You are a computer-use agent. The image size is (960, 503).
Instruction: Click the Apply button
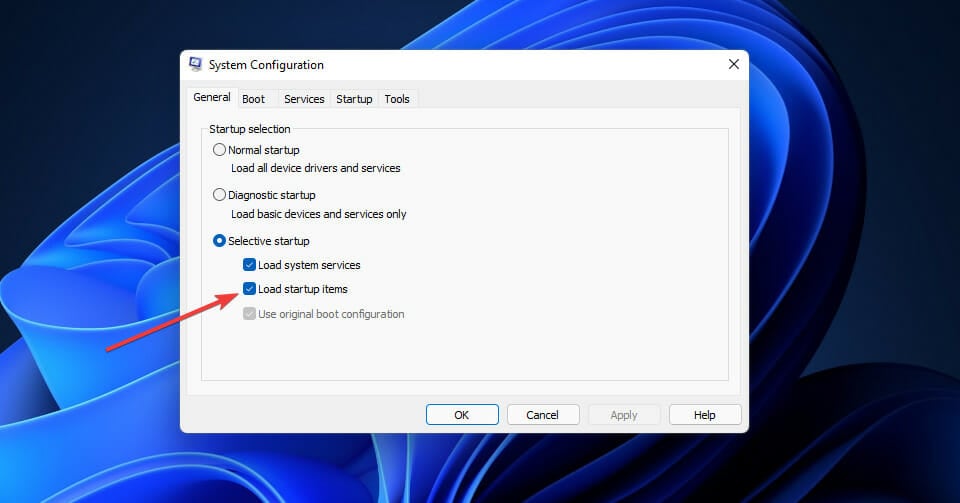pyautogui.click(x=624, y=415)
